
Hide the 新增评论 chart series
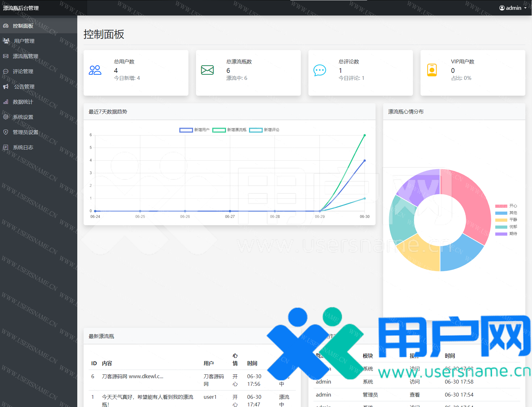[x=256, y=130]
